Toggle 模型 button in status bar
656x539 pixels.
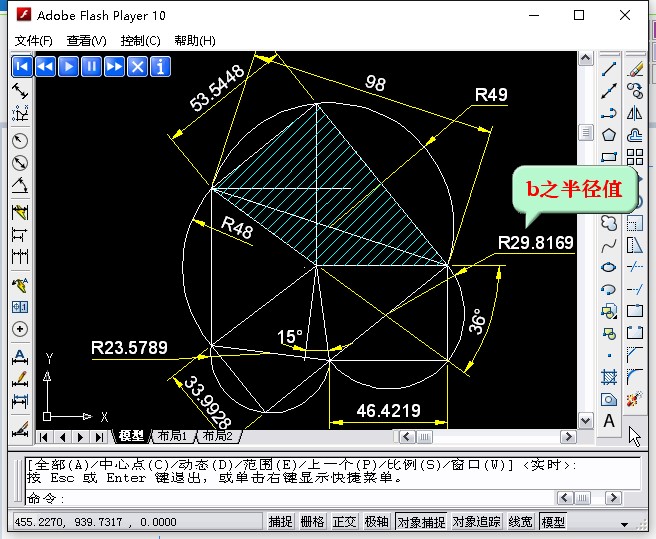click(553, 522)
